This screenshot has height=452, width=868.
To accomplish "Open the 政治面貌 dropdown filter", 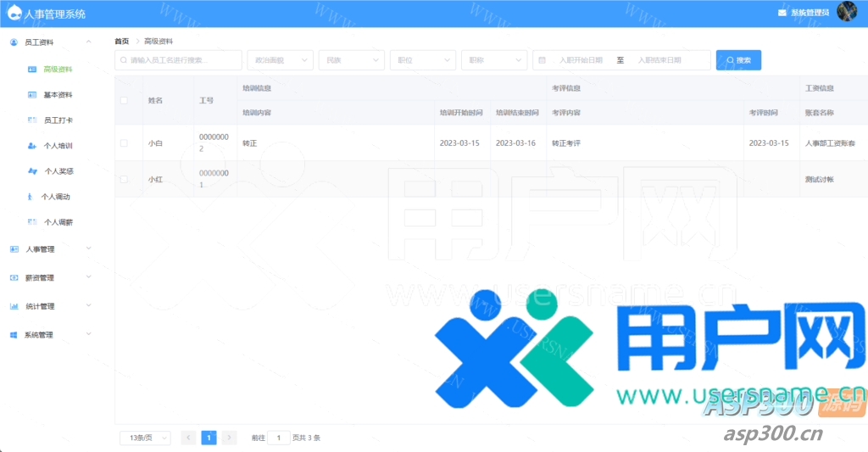I will click(x=279, y=60).
